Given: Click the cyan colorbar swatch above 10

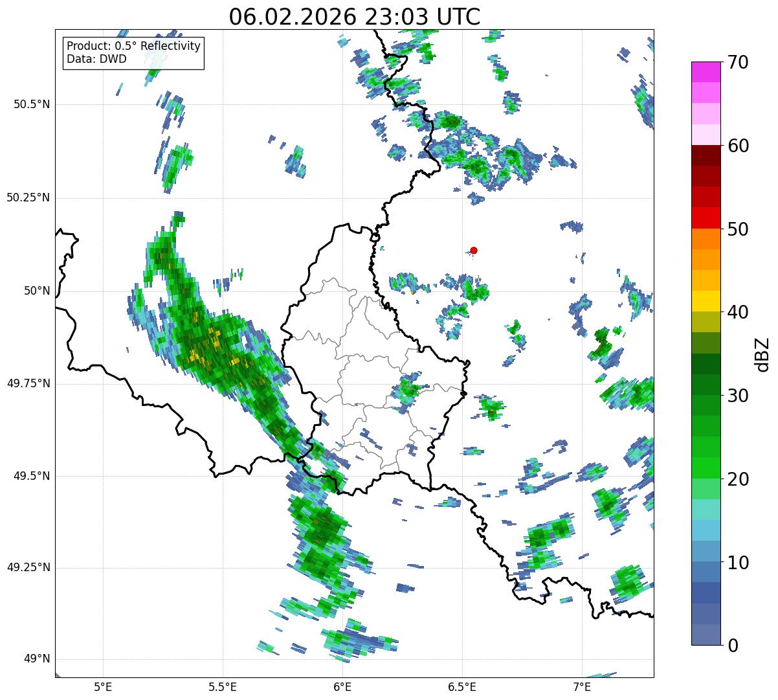Looking at the screenshot, I should tap(706, 530).
